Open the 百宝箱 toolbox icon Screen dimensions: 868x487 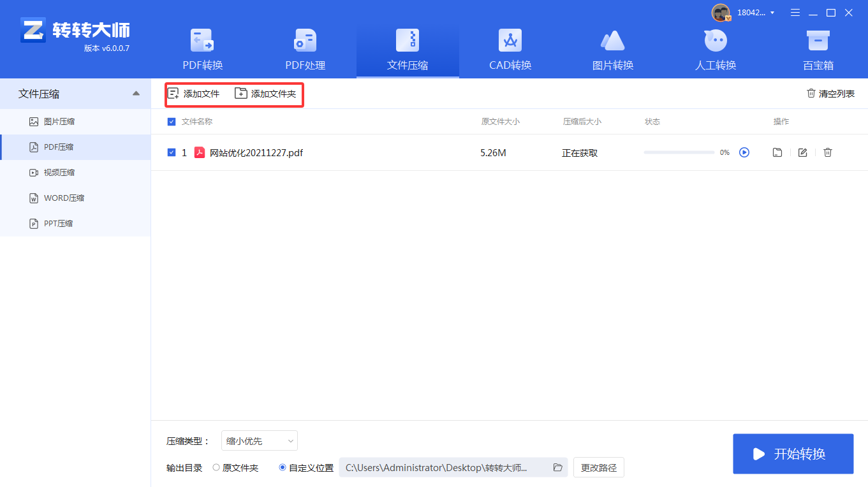(818, 40)
